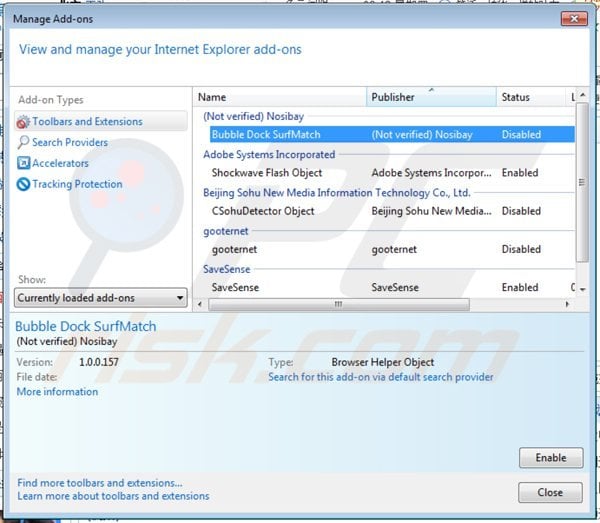Open Find more toolbars and extensions link
600x523 pixels.
click(100, 482)
